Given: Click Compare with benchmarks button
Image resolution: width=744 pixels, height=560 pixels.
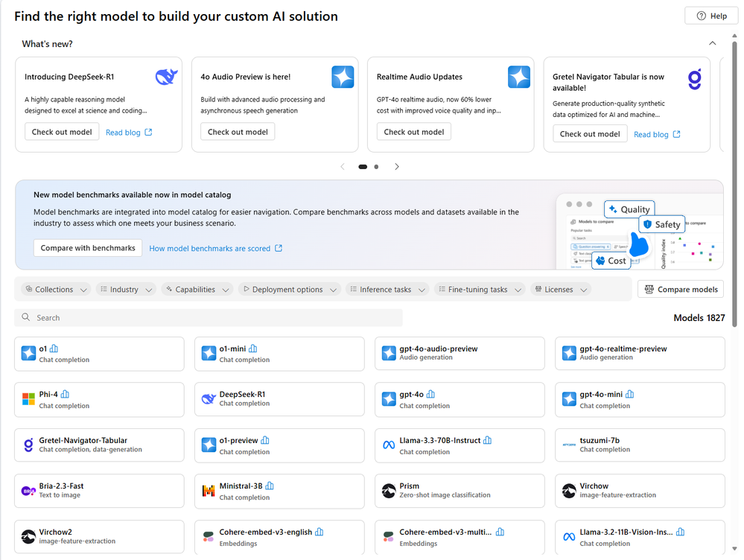Looking at the screenshot, I should [x=88, y=248].
